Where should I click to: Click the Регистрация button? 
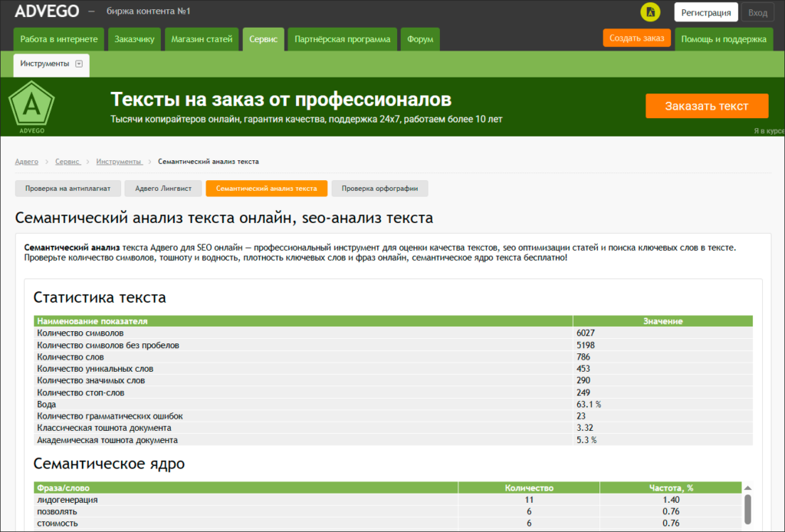coord(706,12)
